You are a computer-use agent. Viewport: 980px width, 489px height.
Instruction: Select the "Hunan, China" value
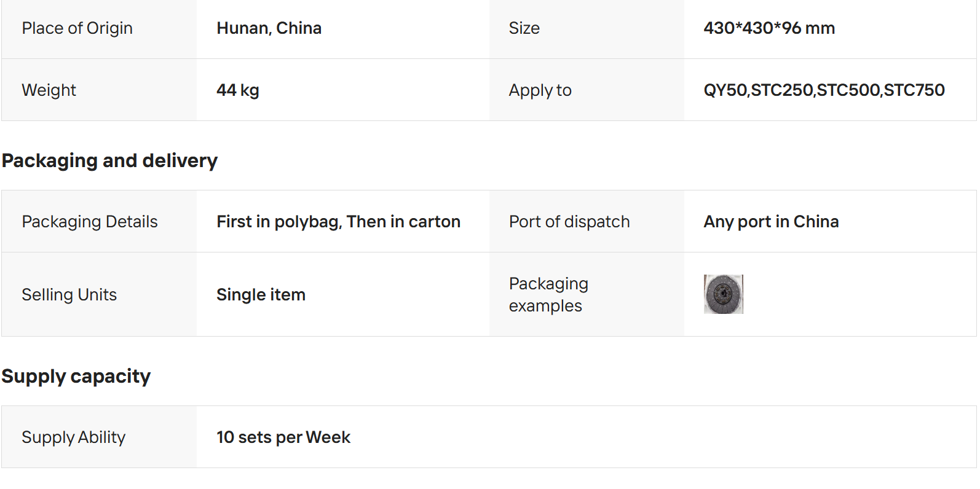[269, 28]
